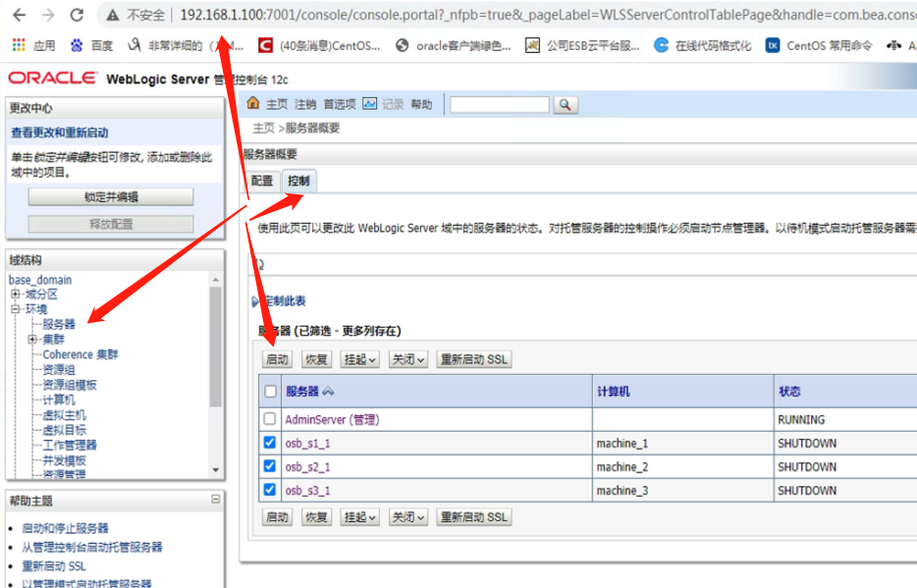Open the apps grid bookmark icon
The width and height of the screenshot is (917, 588).
19,45
